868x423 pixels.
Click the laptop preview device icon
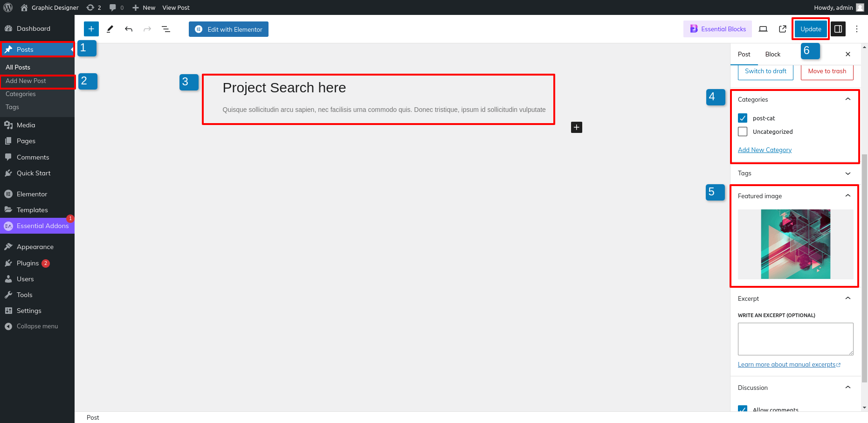coord(763,29)
